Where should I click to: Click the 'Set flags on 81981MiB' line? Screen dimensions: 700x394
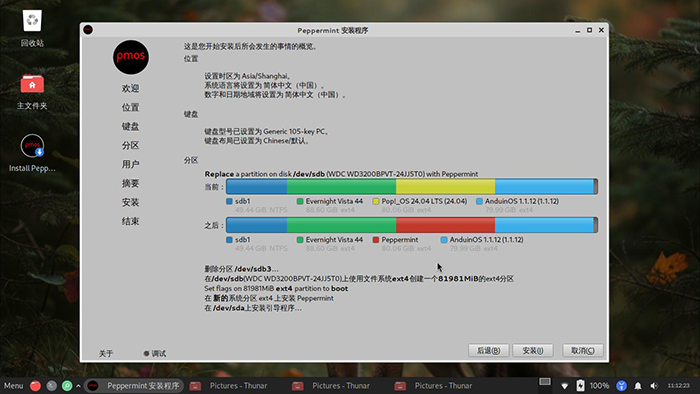pyautogui.click(x=276, y=289)
